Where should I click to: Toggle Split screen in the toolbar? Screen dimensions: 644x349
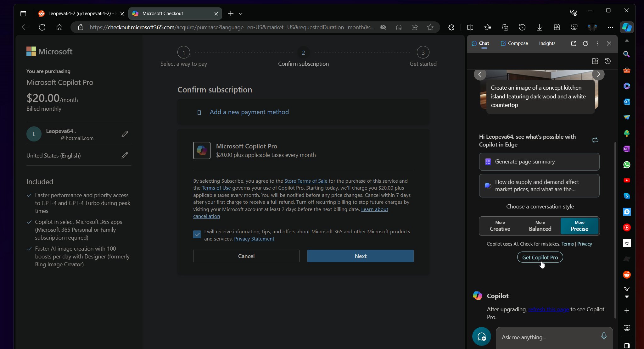pyautogui.click(x=470, y=27)
